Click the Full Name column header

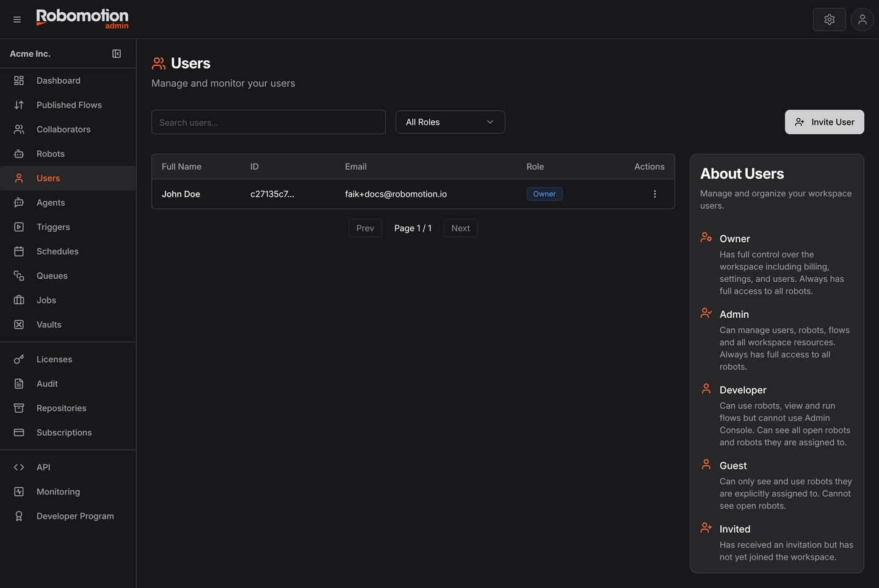pyautogui.click(x=181, y=167)
